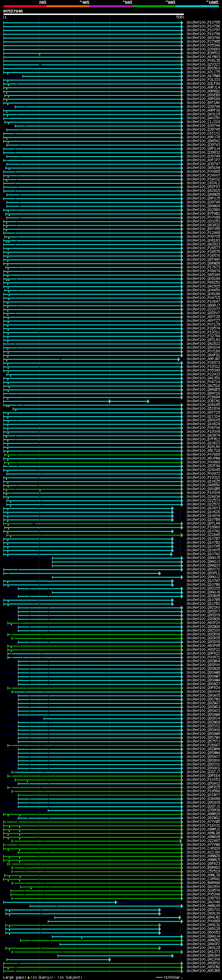Click the UniRef100_B9T1N0 hit label

click(x=203, y=103)
